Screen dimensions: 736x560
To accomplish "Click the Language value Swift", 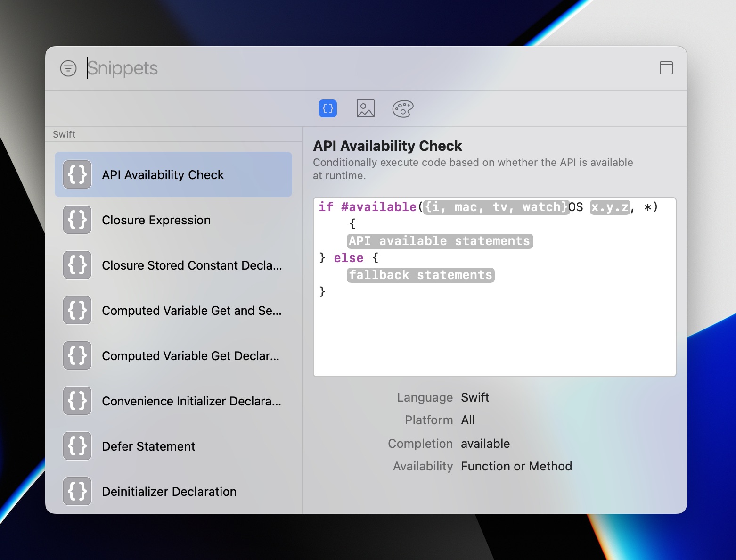I will (x=475, y=397).
